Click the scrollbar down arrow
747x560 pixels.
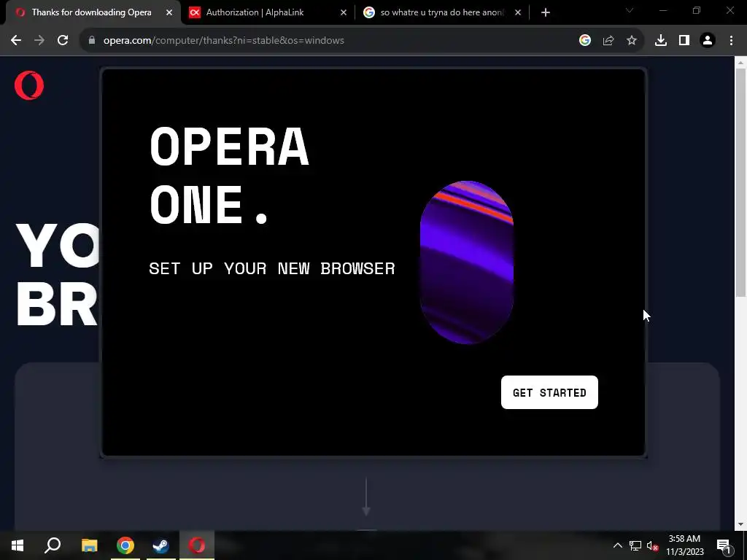pyautogui.click(x=740, y=524)
